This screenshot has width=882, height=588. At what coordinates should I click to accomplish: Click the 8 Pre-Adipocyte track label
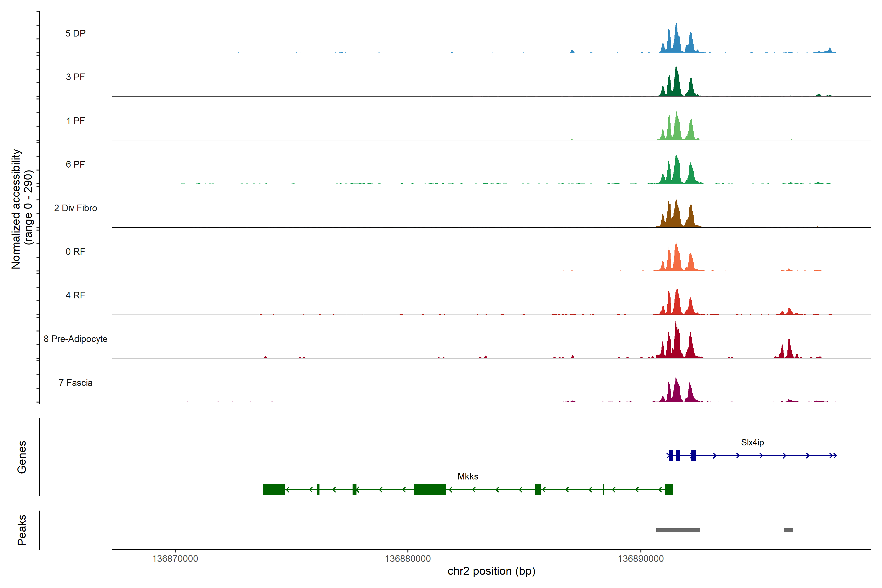click(x=75, y=339)
